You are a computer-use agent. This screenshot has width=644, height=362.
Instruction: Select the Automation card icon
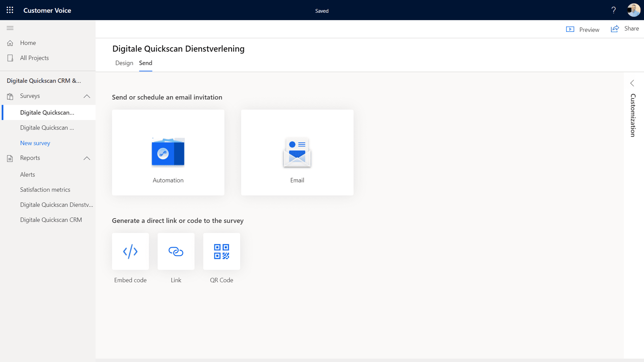(x=168, y=152)
